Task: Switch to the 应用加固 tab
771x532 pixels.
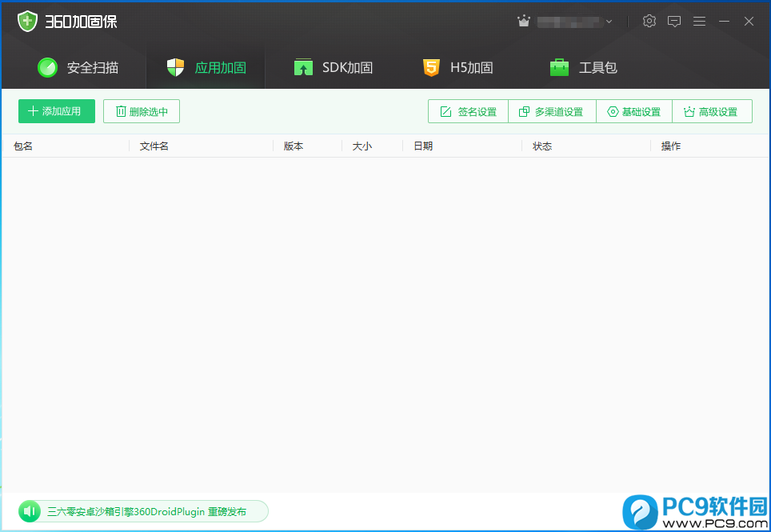Action: point(206,67)
